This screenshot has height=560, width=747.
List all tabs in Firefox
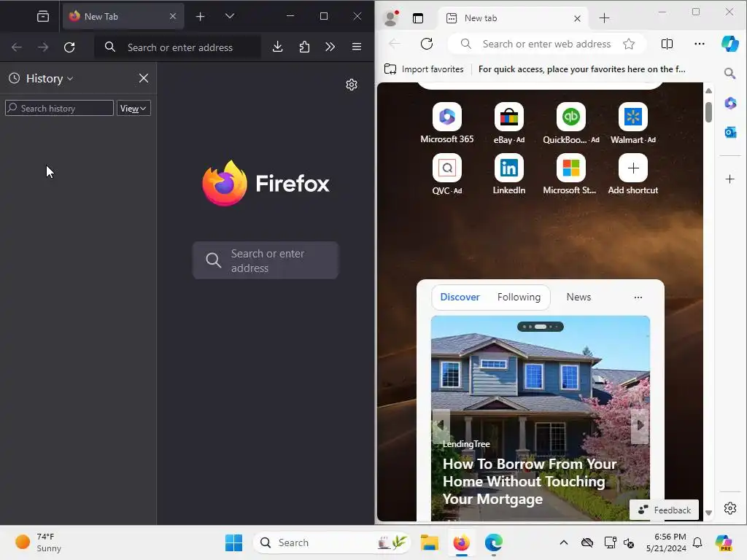(230, 16)
